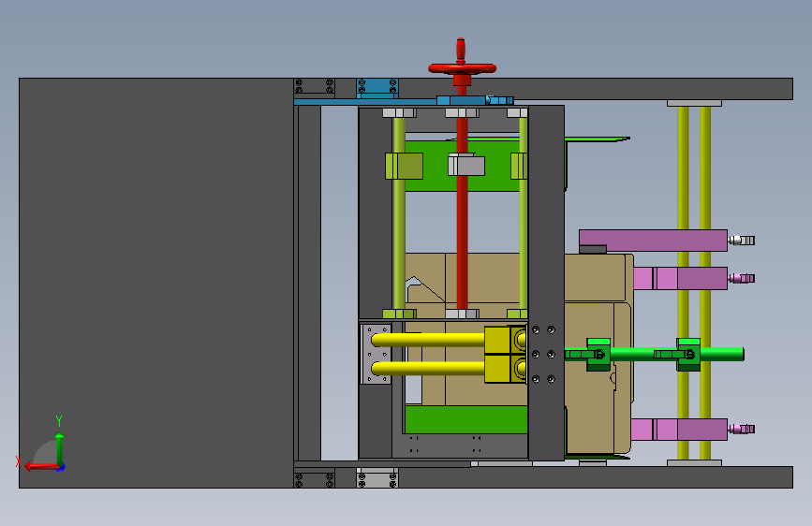This screenshot has width=812, height=526.
Task: Click the red vertical threaded rod
Action: [x=462, y=233]
